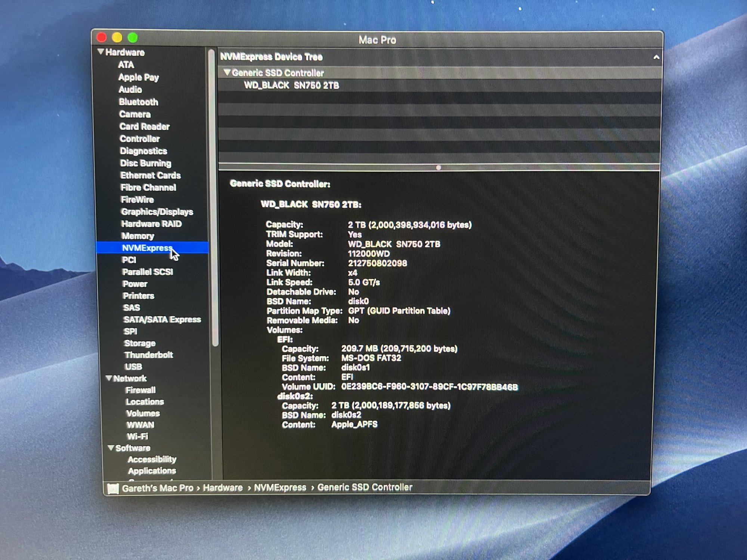This screenshot has height=560, width=747.
Task: Select WD_BLACK SN750 2TB in device tree
Action: coord(291,85)
